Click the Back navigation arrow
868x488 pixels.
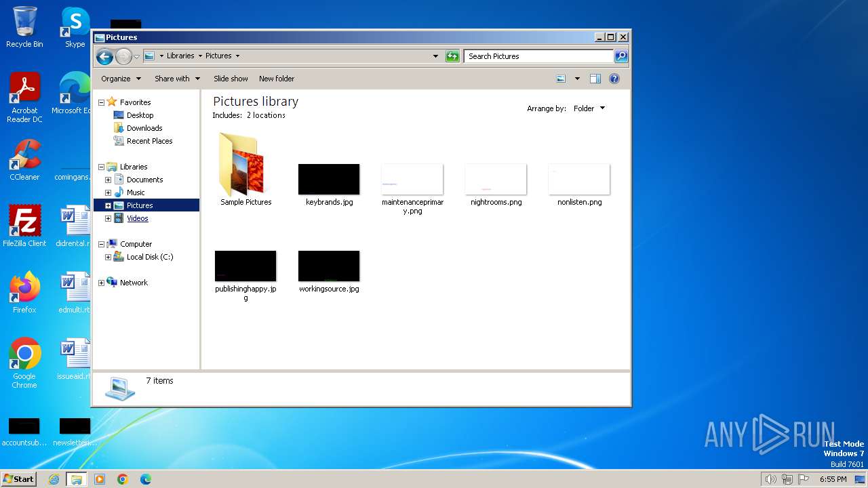point(104,56)
